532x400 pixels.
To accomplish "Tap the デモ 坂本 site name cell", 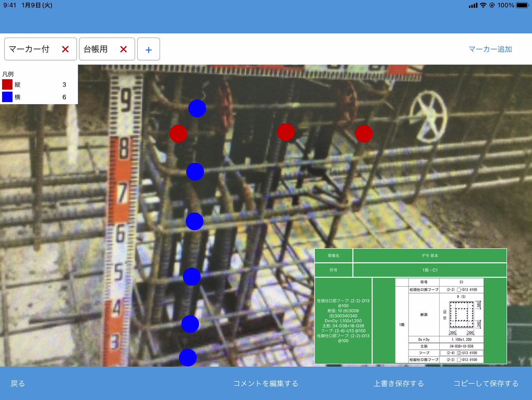I will [430, 255].
